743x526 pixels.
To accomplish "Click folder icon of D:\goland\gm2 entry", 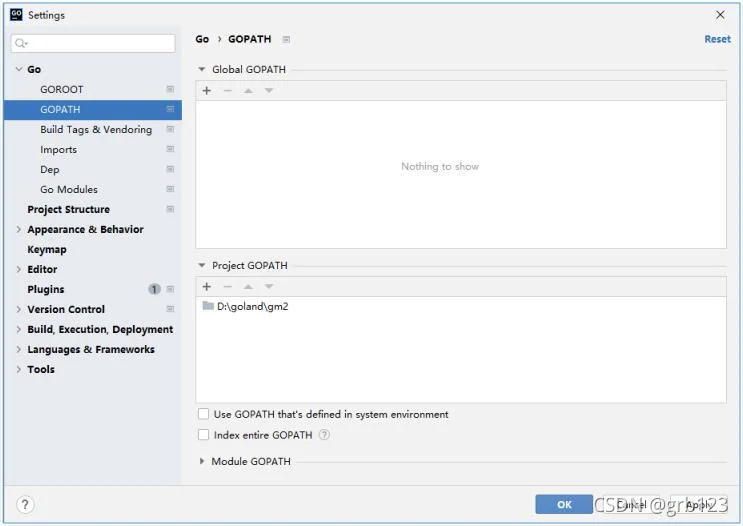I will click(x=208, y=306).
